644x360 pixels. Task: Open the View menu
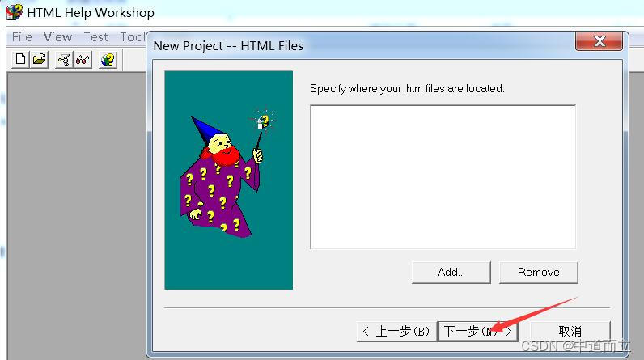(x=58, y=37)
